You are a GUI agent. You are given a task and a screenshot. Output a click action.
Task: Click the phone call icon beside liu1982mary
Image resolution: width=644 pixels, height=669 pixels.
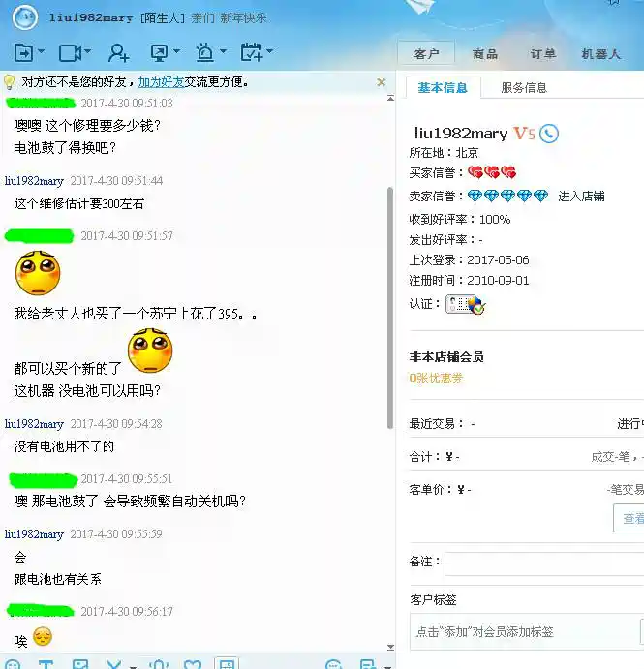click(x=549, y=134)
